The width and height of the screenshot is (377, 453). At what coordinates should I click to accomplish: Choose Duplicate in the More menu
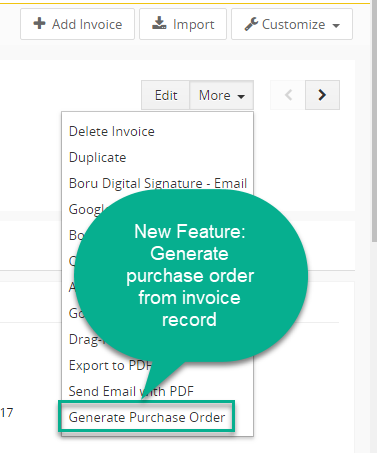(x=97, y=157)
